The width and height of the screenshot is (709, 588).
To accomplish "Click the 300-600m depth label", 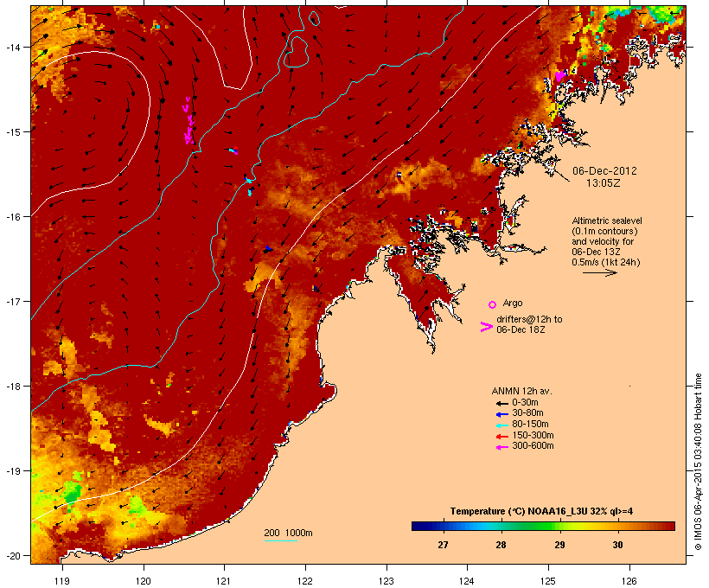I will [x=533, y=446].
